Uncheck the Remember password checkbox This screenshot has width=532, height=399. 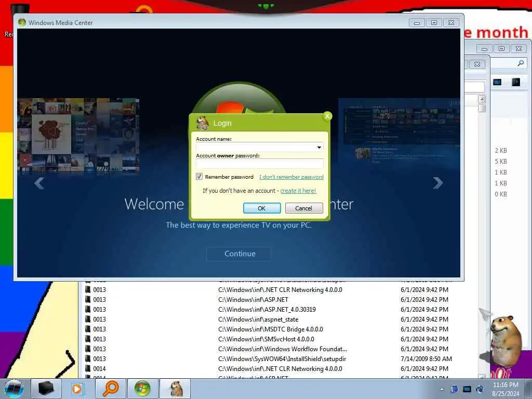199,177
